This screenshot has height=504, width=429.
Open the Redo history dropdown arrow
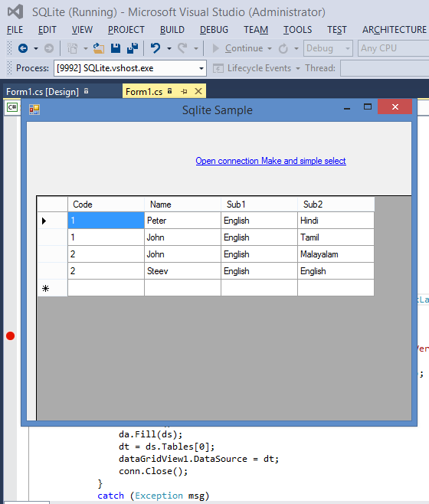point(196,48)
